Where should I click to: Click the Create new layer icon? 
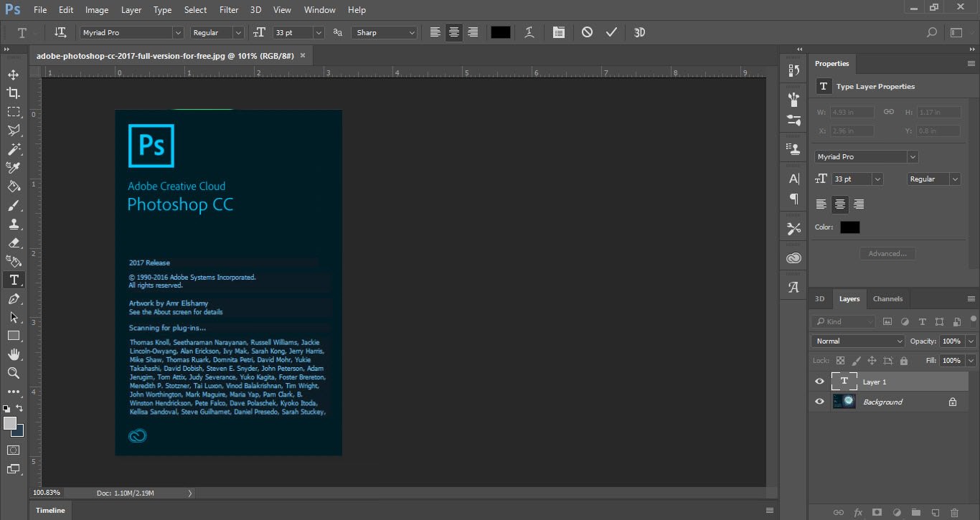934,513
